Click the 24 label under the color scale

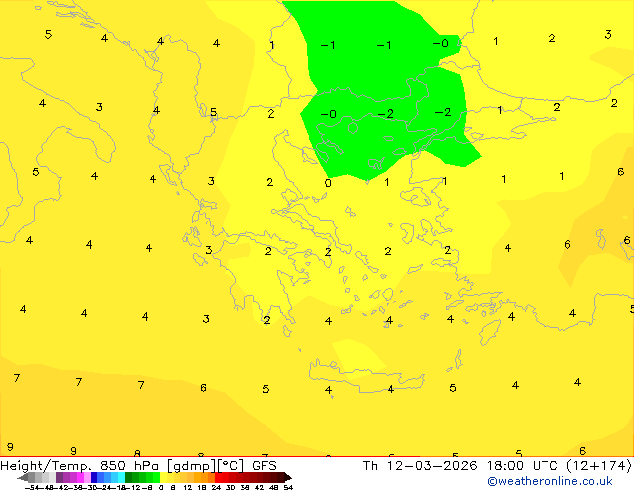coord(216,488)
